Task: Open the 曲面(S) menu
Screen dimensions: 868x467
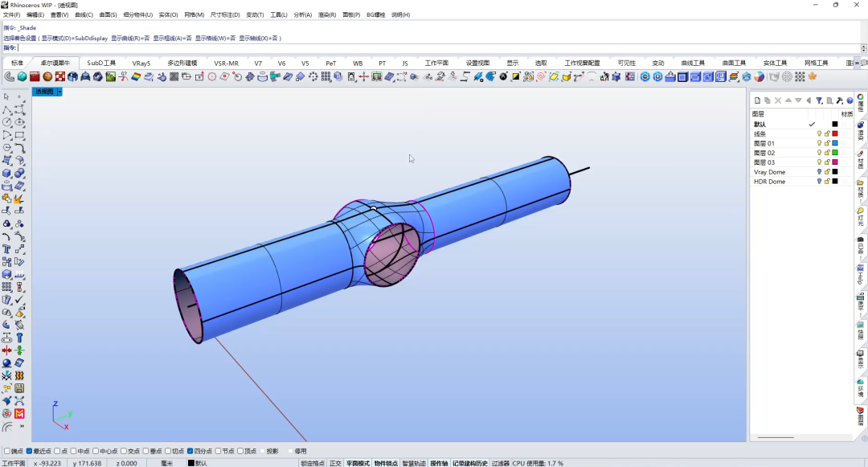Action: 108,15
